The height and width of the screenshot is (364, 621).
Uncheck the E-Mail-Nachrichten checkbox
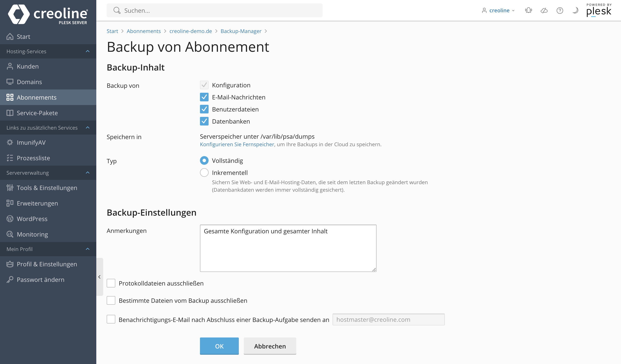(204, 97)
